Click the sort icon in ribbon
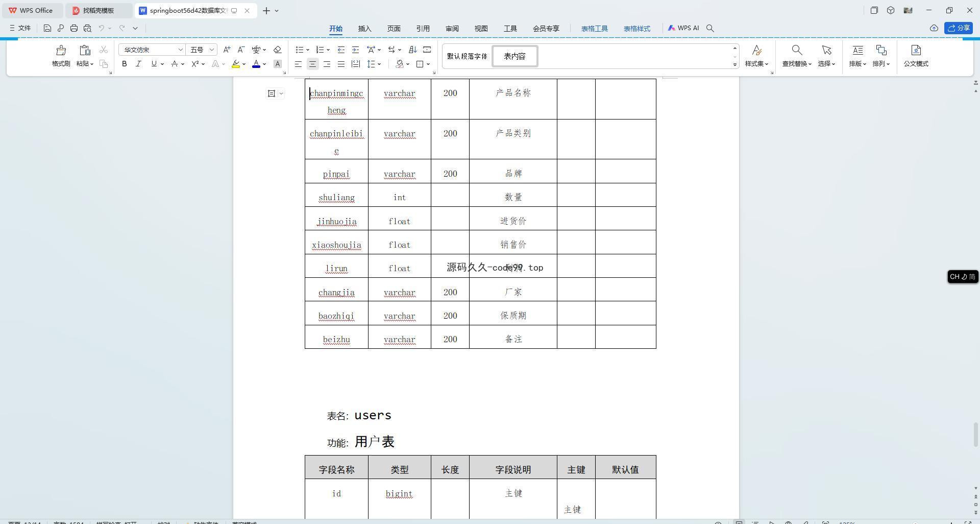Image resolution: width=980 pixels, height=524 pixels. point(413,50)
